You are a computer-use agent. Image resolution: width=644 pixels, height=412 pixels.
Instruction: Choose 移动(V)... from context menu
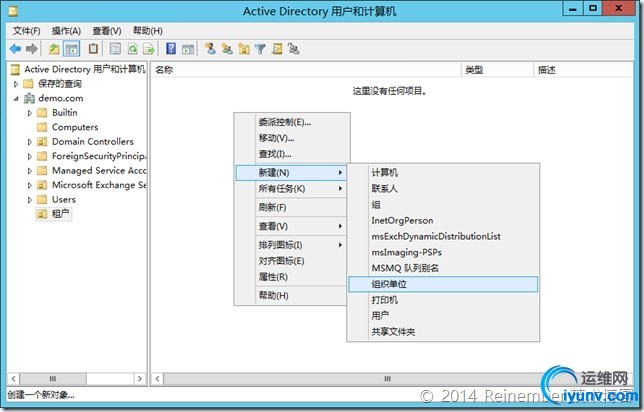pyautogui.click(x=291, y=138)
